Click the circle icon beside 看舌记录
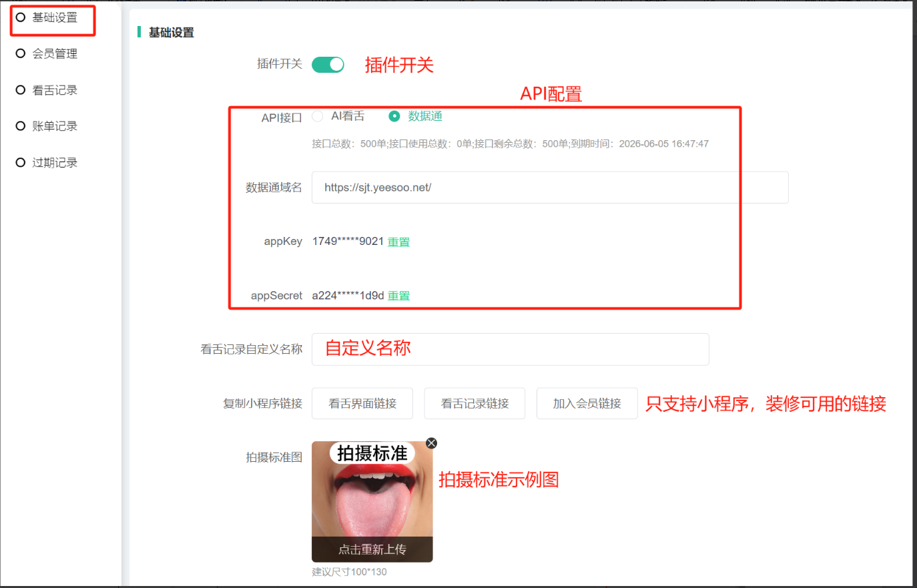The image size is (917, 588). [x=21, y=90]
